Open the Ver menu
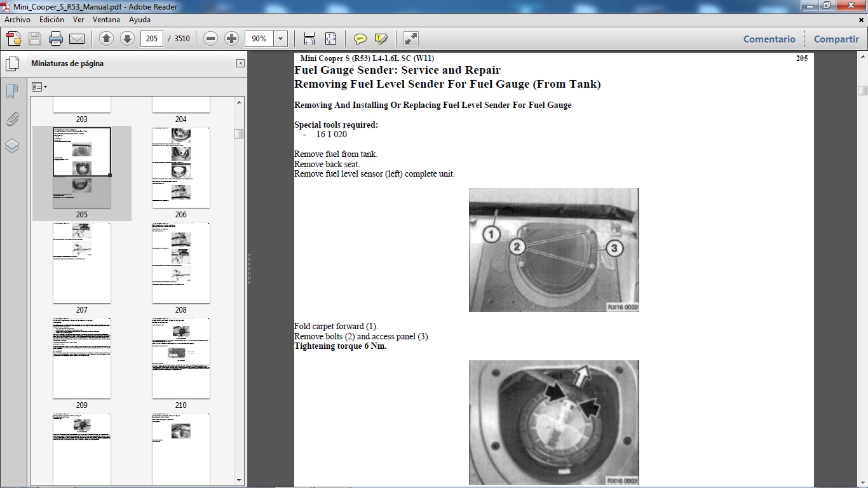868x488 pixels. point(79,20)
